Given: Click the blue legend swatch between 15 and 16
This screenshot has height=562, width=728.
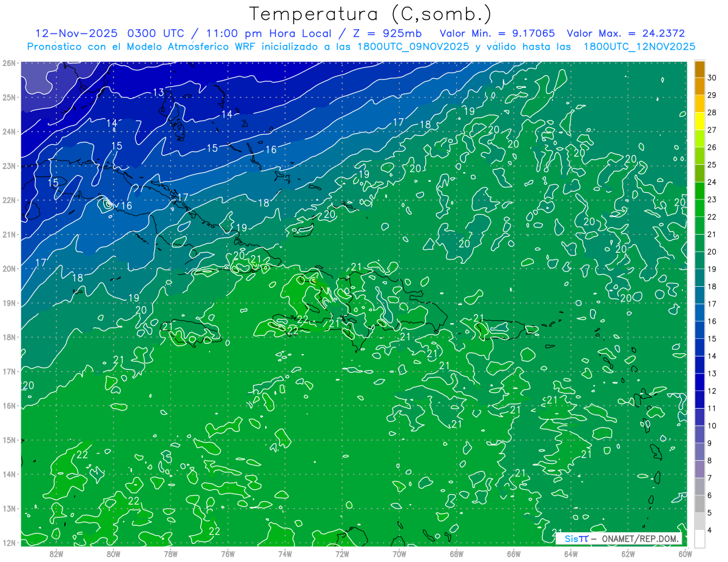Looking at the screenshot, I should (699, 330).
